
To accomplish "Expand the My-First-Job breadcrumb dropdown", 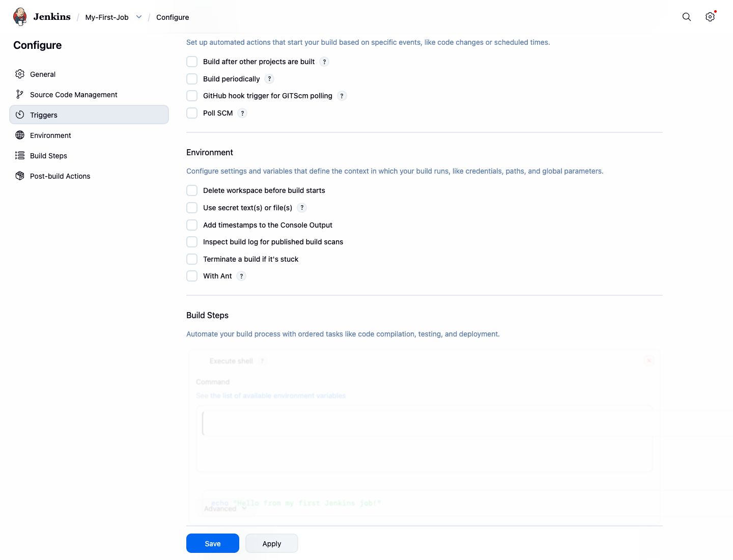I will (x=139, y=17).
